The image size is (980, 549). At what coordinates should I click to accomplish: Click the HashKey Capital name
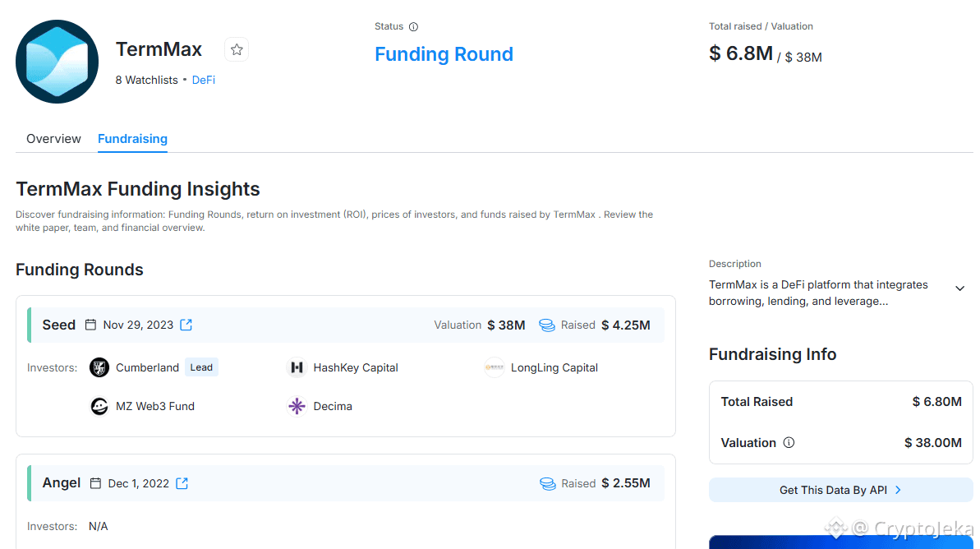pos(356,367)
